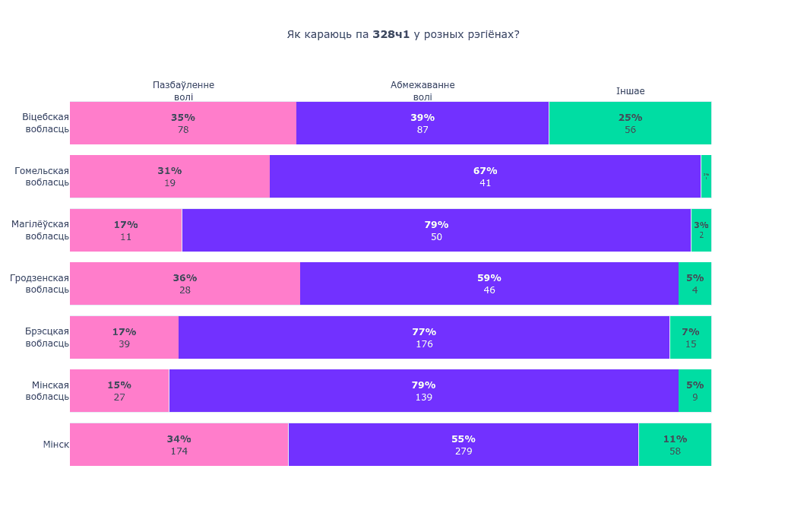The image size is (807, 532).
Task: Click the tiny green Гомельская Іншае segment
Action: [706, 176]
